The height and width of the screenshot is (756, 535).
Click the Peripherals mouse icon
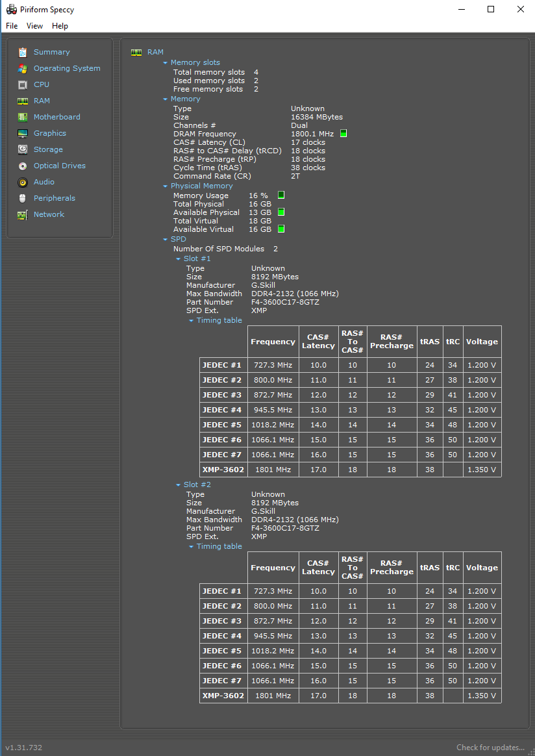click(x=23, y=198)
